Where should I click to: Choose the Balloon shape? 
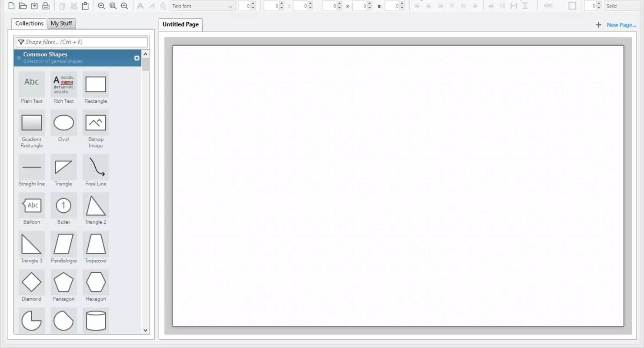[32, 209]
